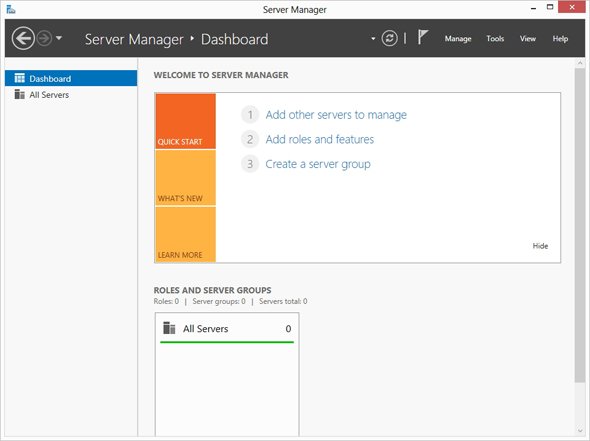Click Server groups: 0 summary text

coord(219,301)
